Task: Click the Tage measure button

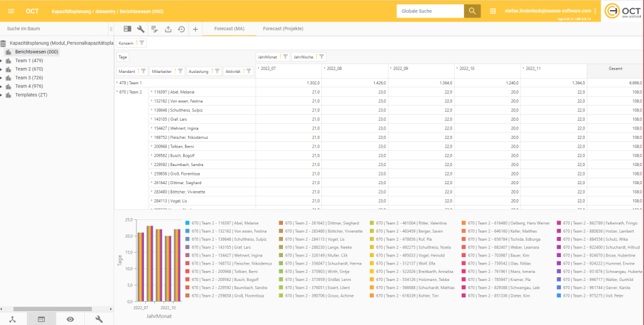Action: tap(123, 57)
